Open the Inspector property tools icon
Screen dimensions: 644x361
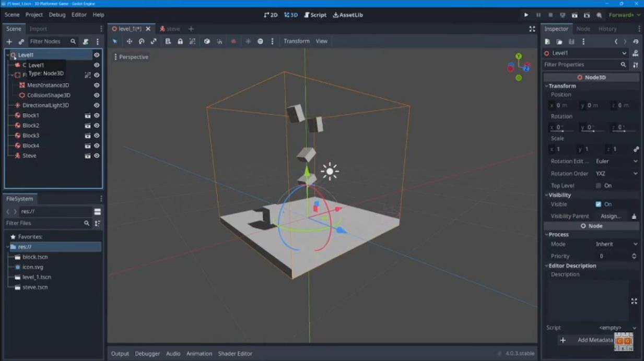click(x=635, y=65)
